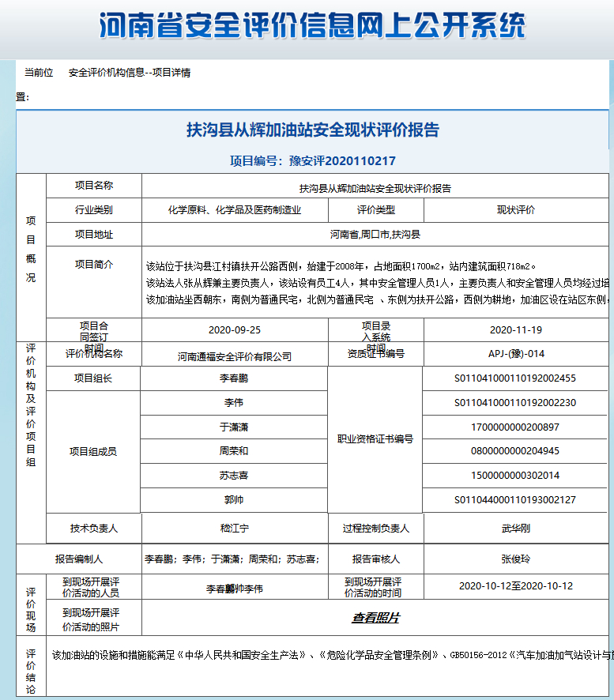The height and width of the screenshot is (700, 614).
Task: Click the intro line starting 该加油站坐西朝东
Action: pyautogui.click(x=378, y=299)
